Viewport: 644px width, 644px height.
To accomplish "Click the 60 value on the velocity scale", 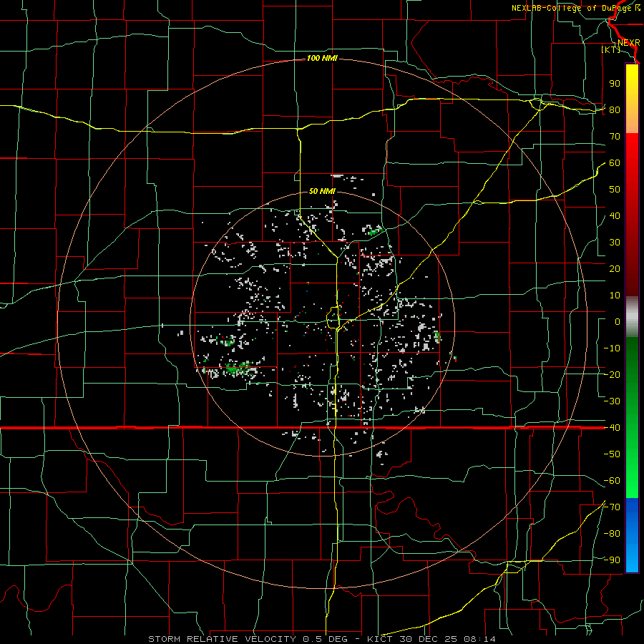I will 615,163.
